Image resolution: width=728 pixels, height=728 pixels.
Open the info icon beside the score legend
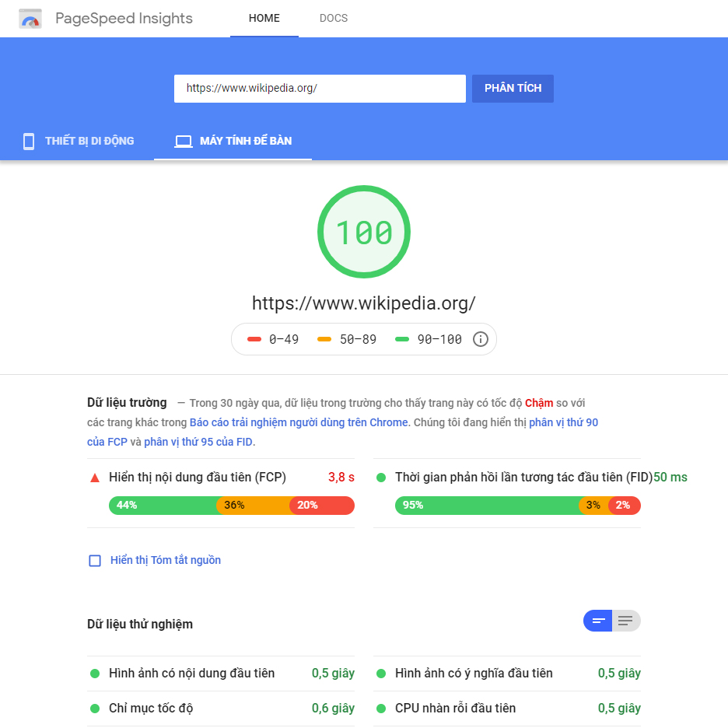pos(480,339)
